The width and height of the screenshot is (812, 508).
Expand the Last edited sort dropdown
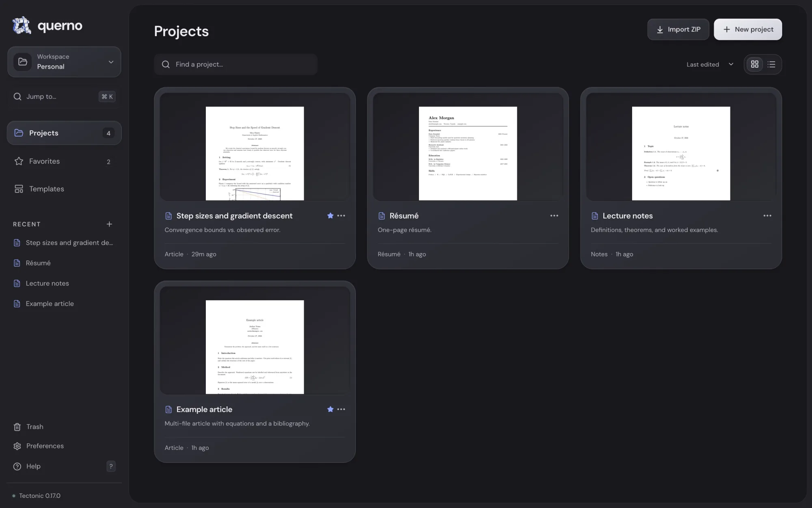pyautogui.click(x=710, y=64)
